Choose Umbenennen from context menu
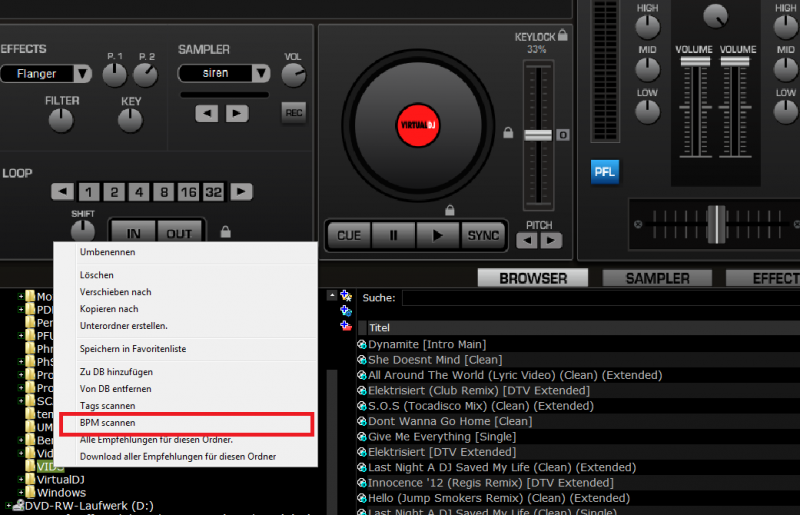Viewport: 800px width, 515px height. coord(188,252)
